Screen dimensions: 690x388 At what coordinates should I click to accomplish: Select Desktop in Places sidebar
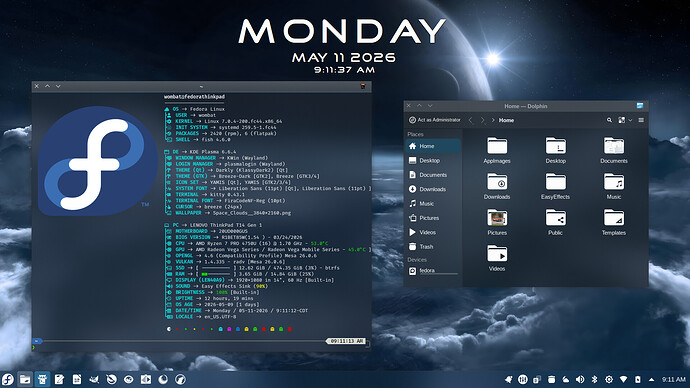(433, 161)
